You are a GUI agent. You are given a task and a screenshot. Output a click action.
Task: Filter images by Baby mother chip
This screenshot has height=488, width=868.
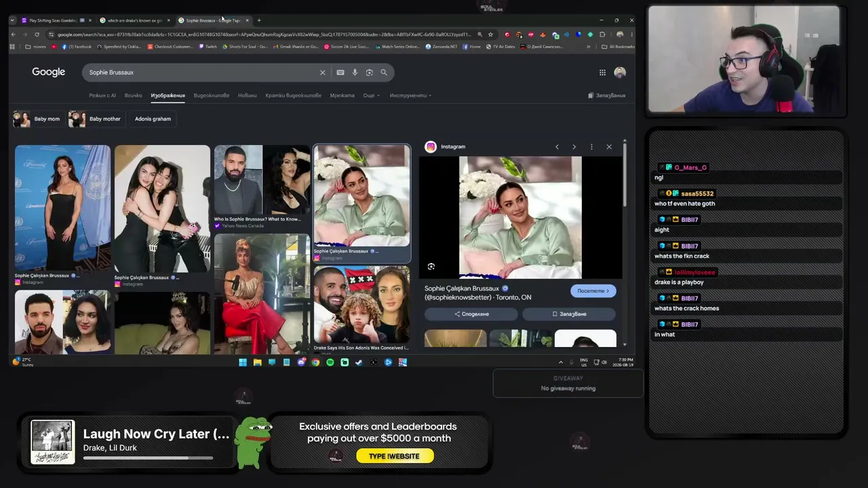point(96,119)
